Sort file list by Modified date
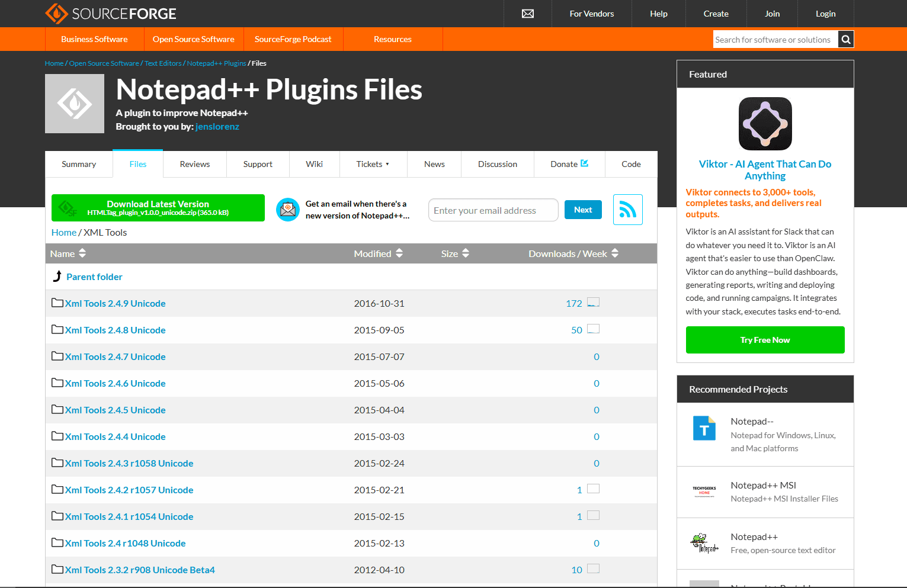This screenshot has width=907, height=588. coord(378,253)
